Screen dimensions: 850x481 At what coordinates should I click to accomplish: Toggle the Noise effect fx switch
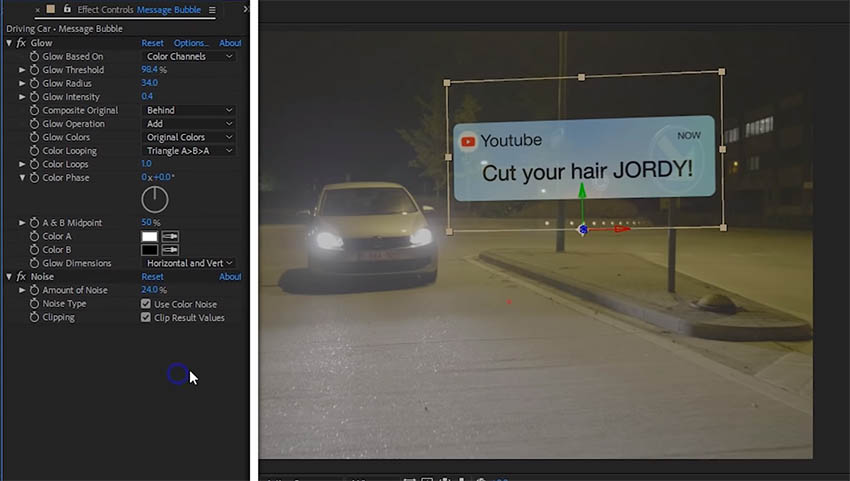point(21,277)
